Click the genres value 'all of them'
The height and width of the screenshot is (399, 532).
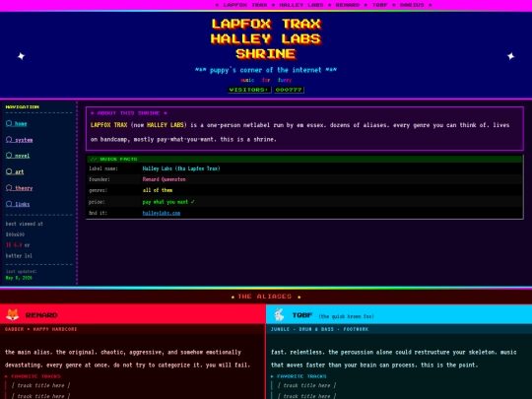click(158, 190)
